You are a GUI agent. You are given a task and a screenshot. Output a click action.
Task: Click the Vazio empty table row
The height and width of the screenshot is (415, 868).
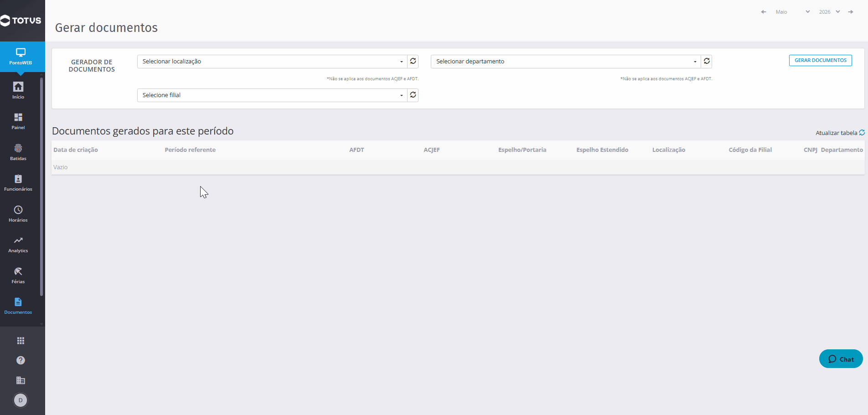(x=458, y=167)
